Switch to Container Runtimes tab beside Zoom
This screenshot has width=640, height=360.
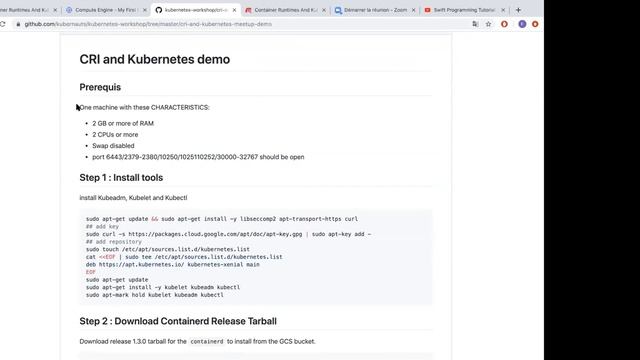point(285,10)
